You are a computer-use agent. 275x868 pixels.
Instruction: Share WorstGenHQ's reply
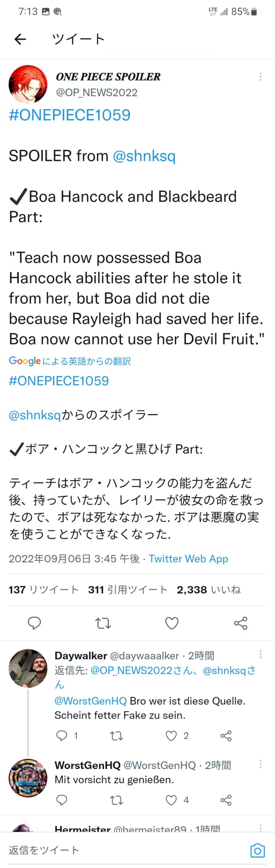[226, 800]
